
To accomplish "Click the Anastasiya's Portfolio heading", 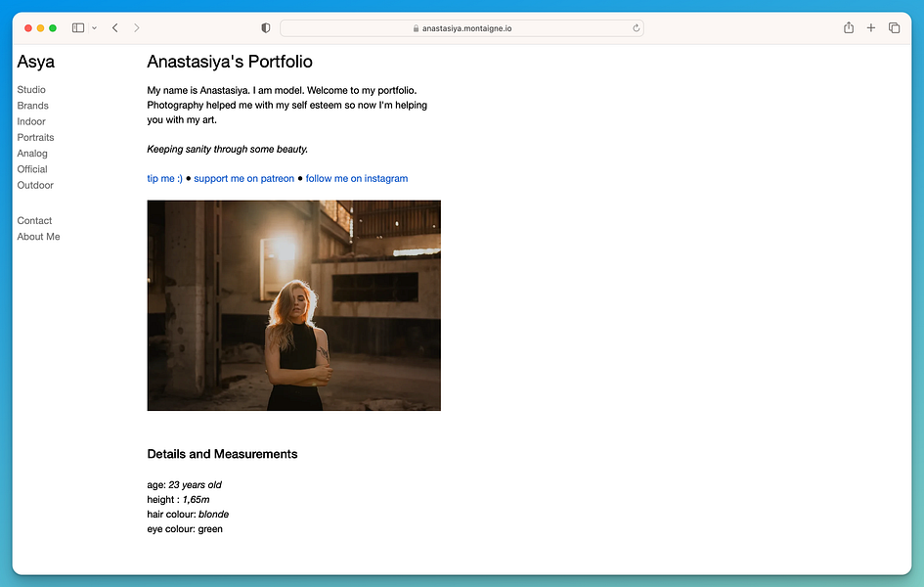I will pyautogui.click(x=230, y=62).
